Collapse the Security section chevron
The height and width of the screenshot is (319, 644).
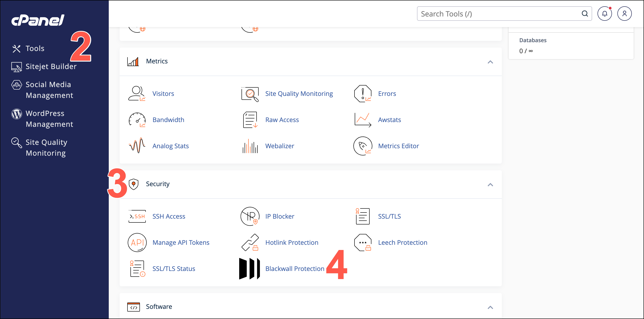click(x=490, y=185)
